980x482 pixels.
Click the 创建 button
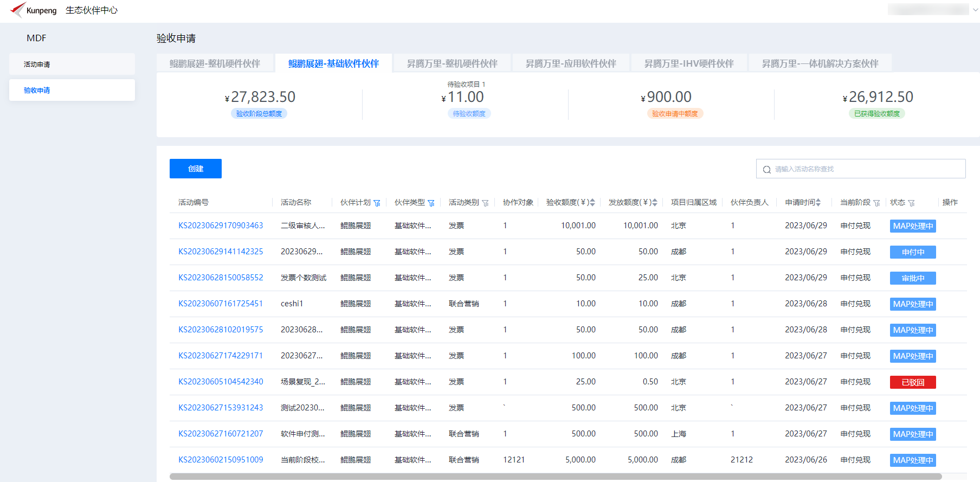(x=196, y=169)
